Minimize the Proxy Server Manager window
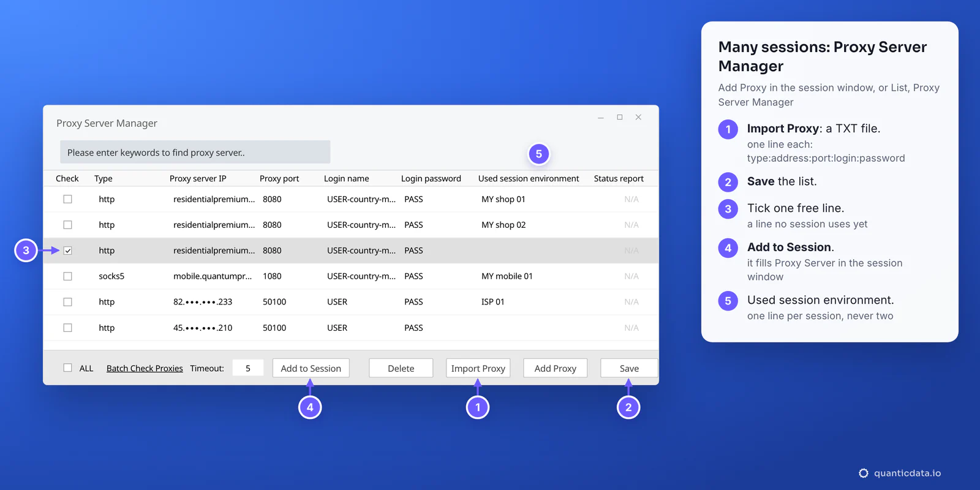Image resolution: width=980 pixels, height=490 pixels. (601, 118)
